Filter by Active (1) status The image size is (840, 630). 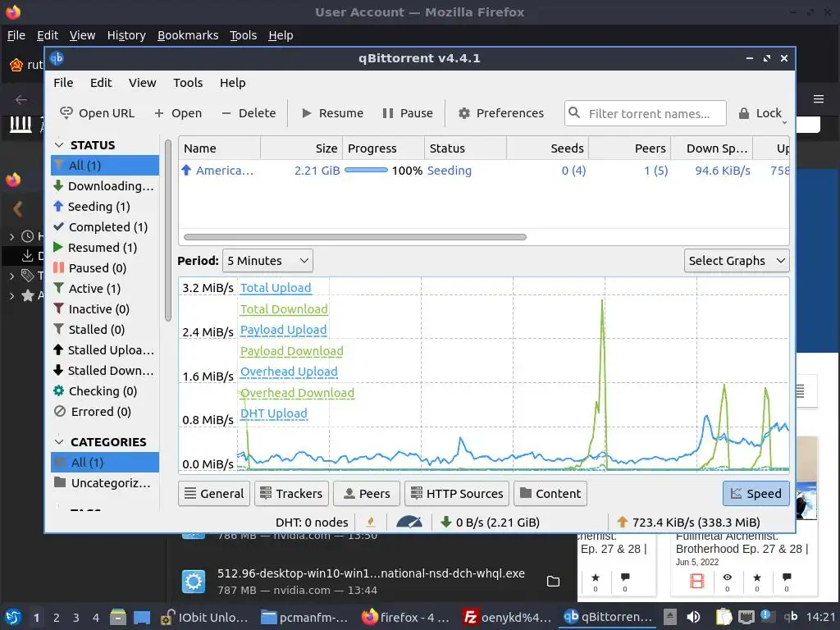click(105, 288)
